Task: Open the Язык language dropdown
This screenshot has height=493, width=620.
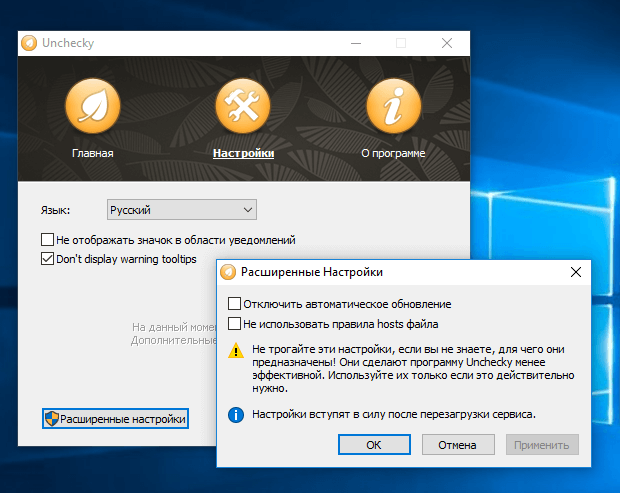Action: 182,210
